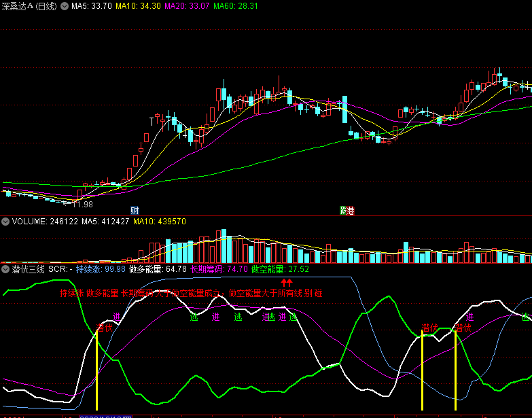Click the 潜伏三线 indicator name
532x418 pixels.
pyautogui.click(x=28, y=269)
